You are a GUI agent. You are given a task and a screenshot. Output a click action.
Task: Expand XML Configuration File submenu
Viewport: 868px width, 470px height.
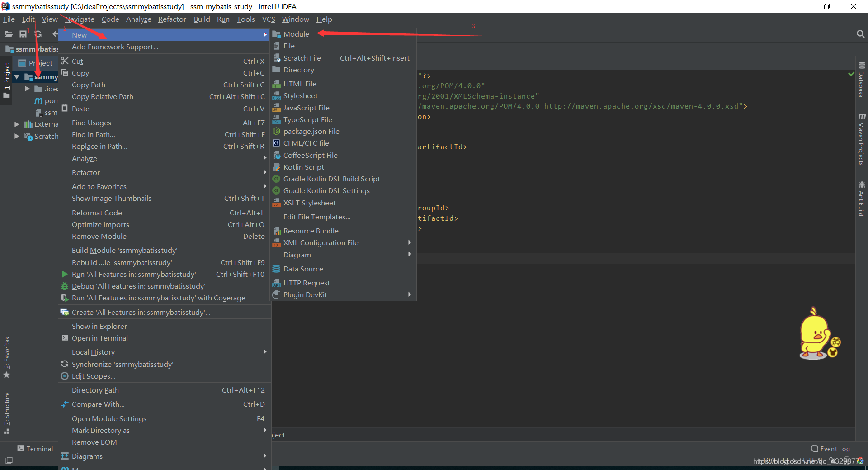pos(343,243)
